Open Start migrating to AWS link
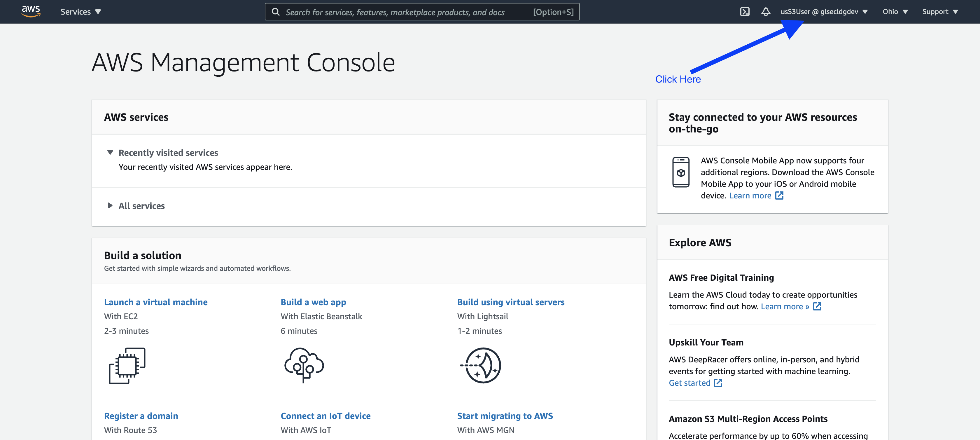The width and height of the screenshot is (980, 440). click(x=505, y=416)
